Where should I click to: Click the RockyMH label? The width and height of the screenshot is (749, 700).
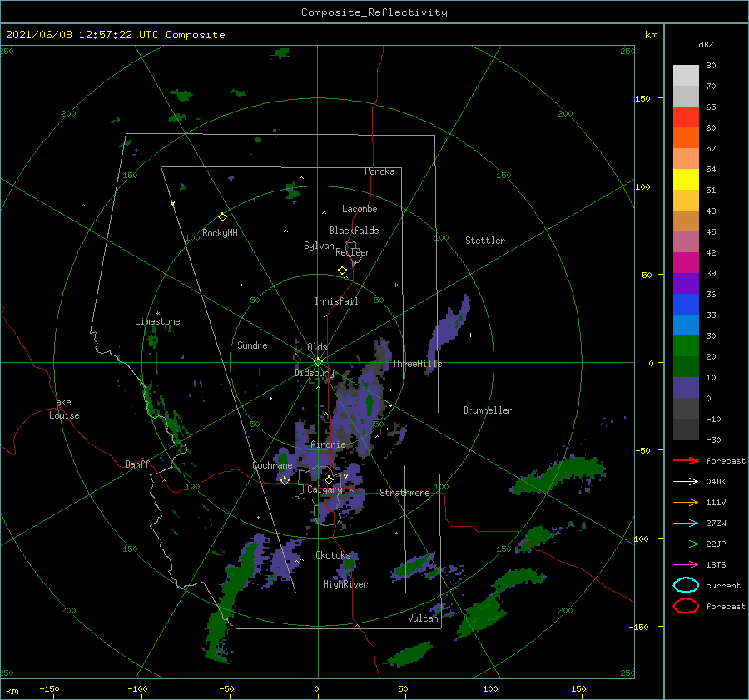220,233
